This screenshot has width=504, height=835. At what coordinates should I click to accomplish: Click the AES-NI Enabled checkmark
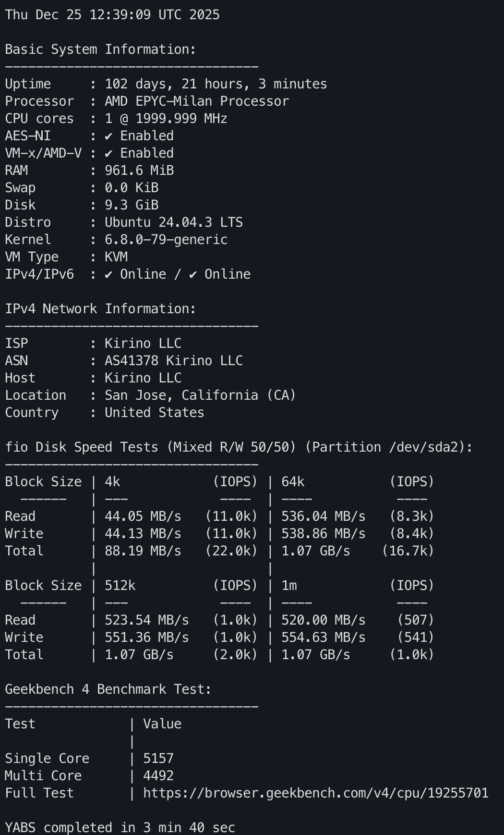tap(109, 136)
